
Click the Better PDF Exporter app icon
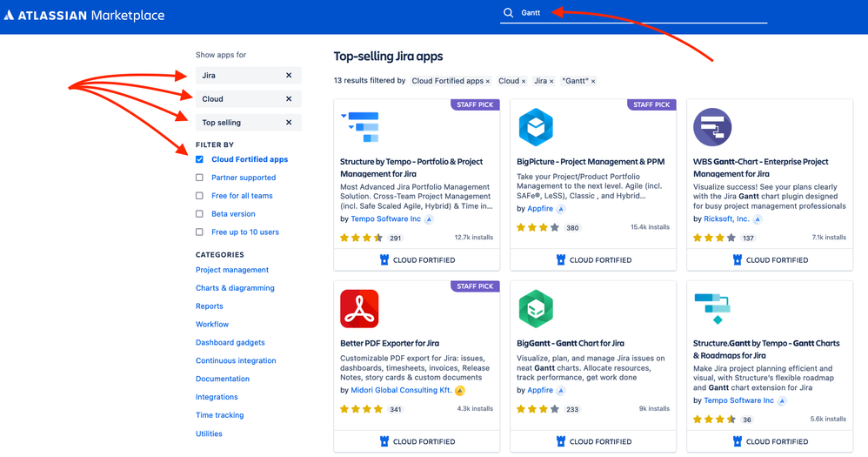click(359, 308)
